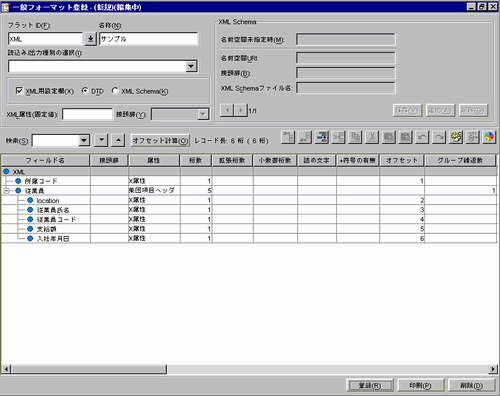Click the オフセット column header
Viewport: 500px width, 396px height.
402,160
